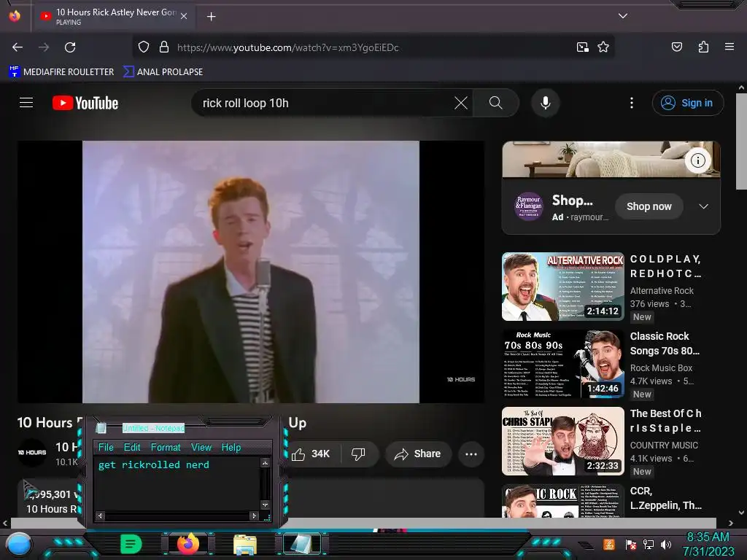The height and width of the screenshot is (560, 747).
Task: Open File Explorer on the taskbar
Action: 245,545
